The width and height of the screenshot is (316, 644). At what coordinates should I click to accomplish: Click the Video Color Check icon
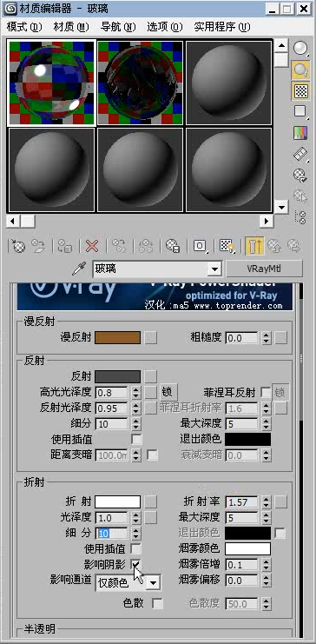pyautogui.click(x=301, y=133)
